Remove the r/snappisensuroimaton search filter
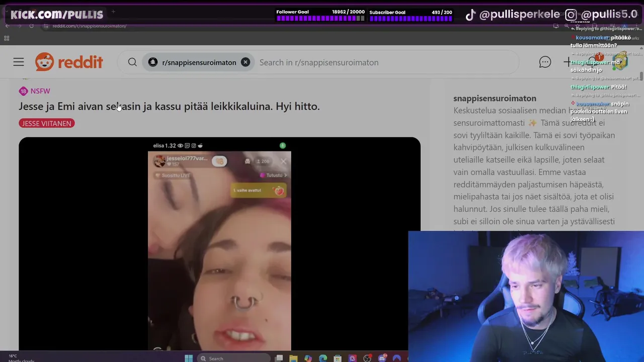The image size is (644, 362). click(246, 62)
